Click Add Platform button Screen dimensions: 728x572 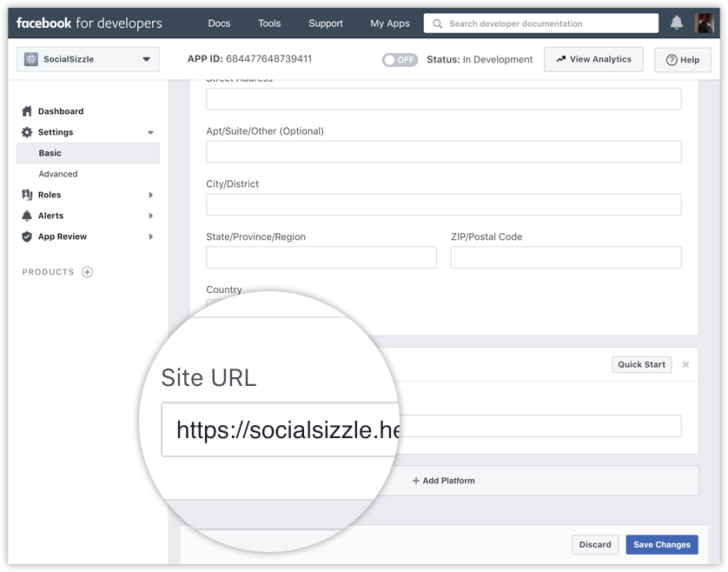pyautogui.click(x=444, y=481)
